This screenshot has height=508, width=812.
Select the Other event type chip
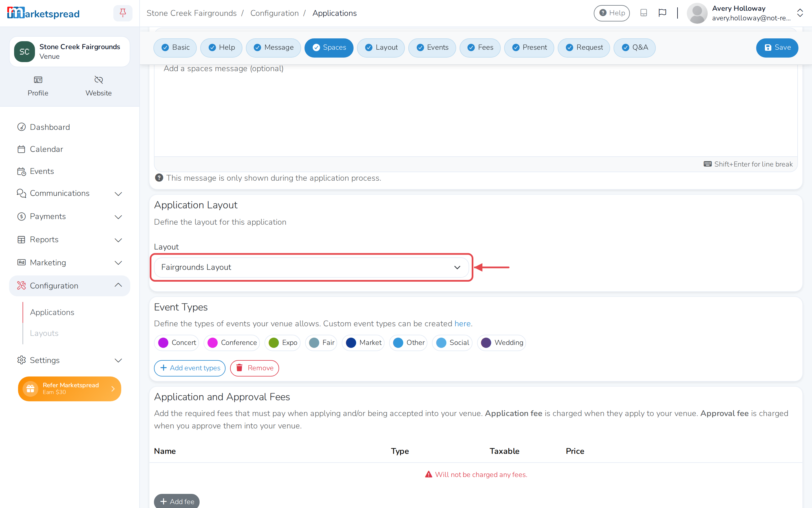coord(408,343)
